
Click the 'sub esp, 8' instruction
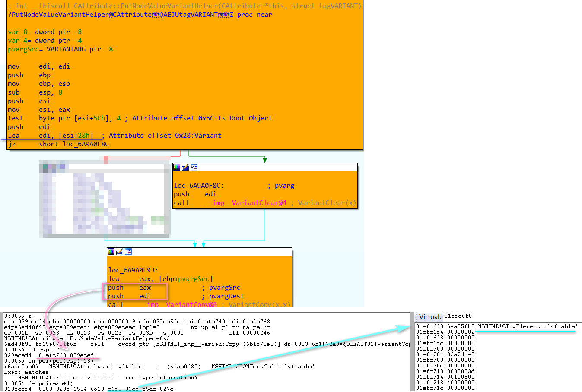tap(35, 92)
